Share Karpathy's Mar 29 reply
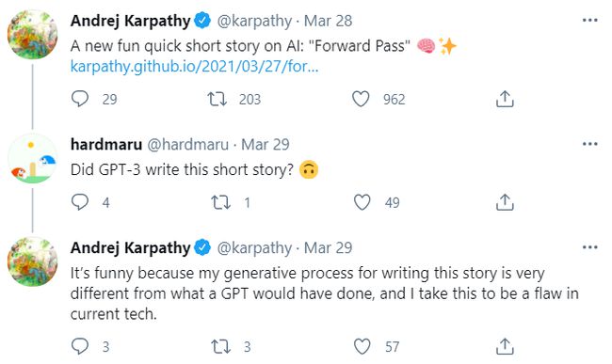This screenshot has height=364, width=612. (505, 346)
